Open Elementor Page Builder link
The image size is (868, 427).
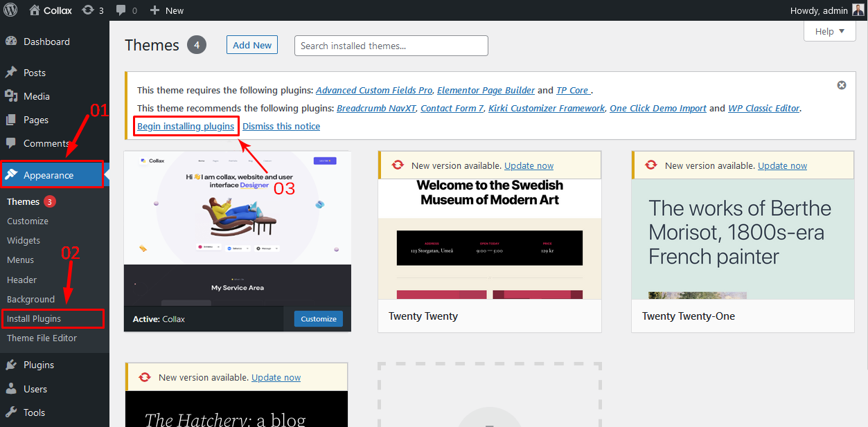point(486,90)
